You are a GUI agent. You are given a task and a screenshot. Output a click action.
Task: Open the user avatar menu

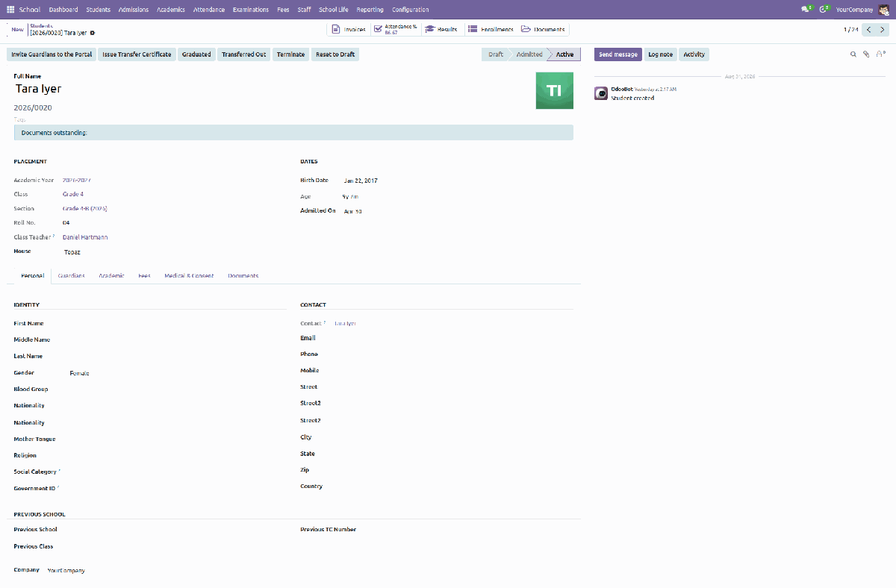(883, 10)
